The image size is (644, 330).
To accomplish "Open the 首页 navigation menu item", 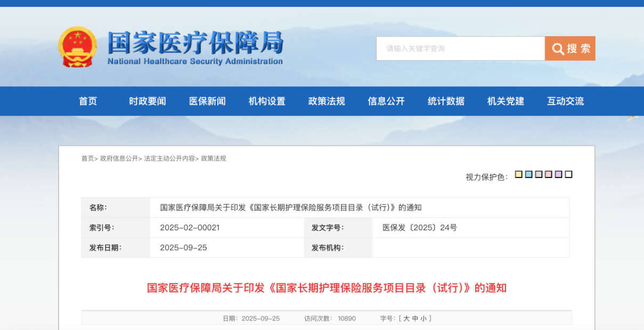I will pos(88,101).
